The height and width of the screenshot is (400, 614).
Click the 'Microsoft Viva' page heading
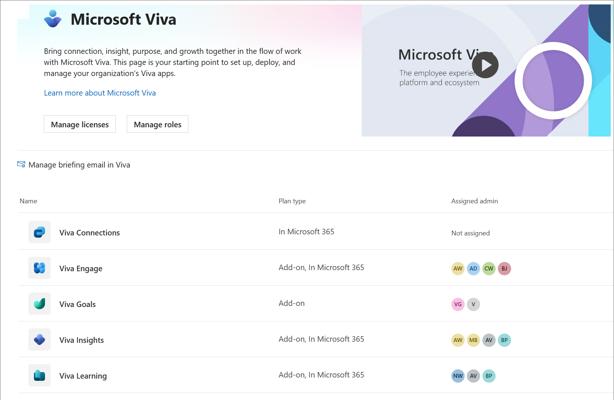pos(123,19)
